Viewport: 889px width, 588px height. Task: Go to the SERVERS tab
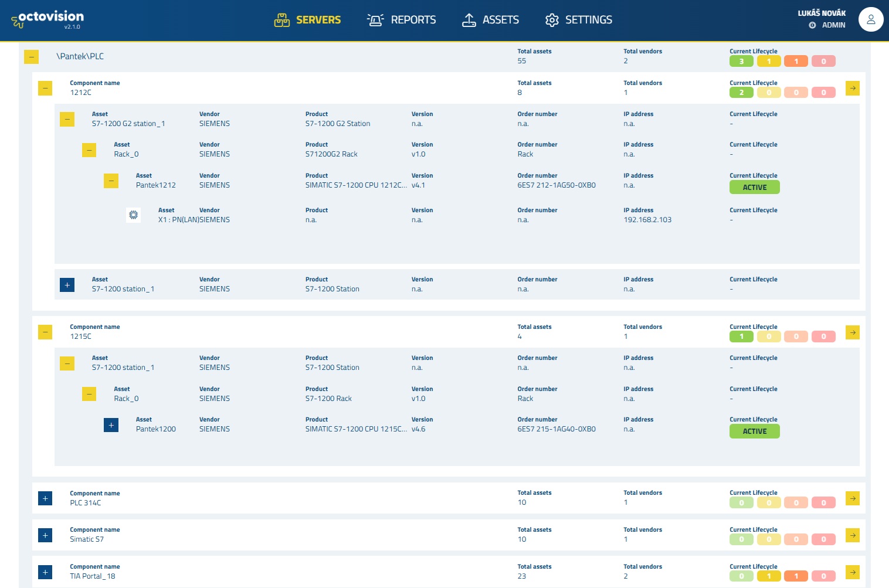click(x=307, y=20)
